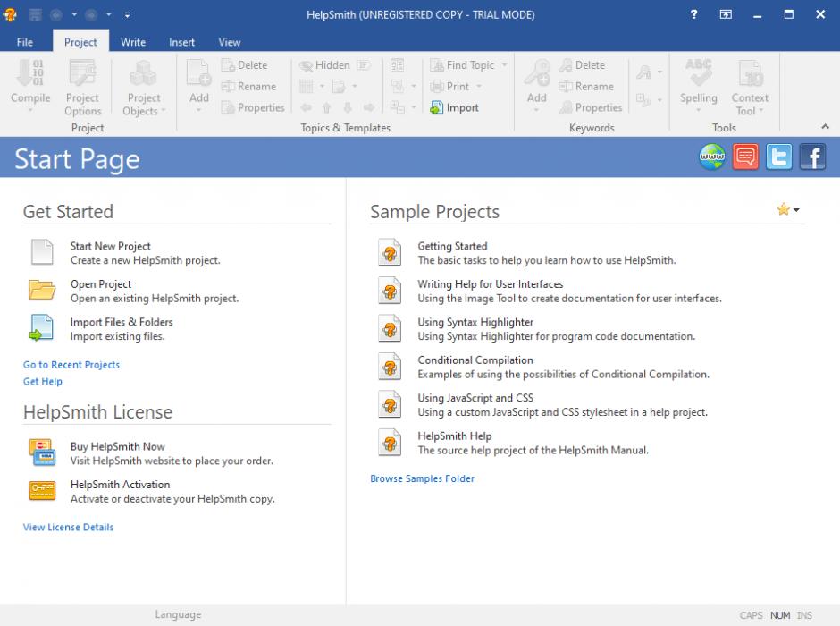Click the HelpSmith application icon in title bar
Screen dimensions: 840x626
click(10, 14)
